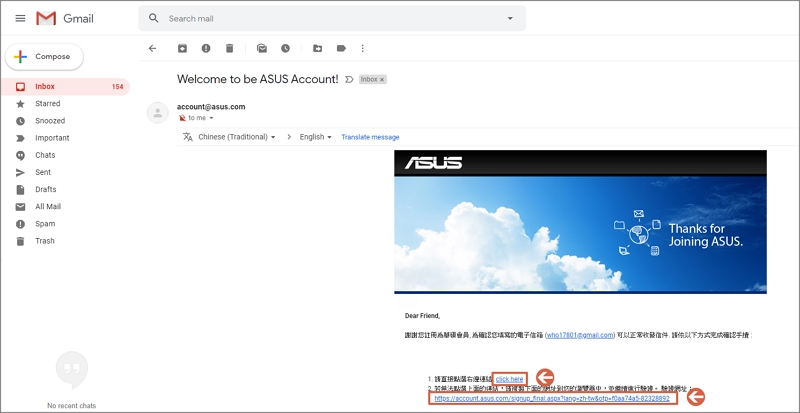Go back to inbox with arrow

(152, 48)
